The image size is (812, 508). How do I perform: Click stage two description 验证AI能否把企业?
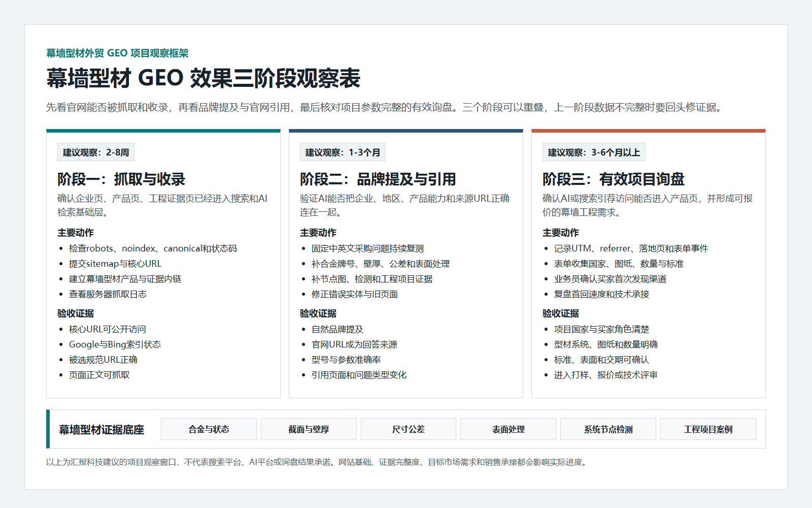tap(405, 205)
